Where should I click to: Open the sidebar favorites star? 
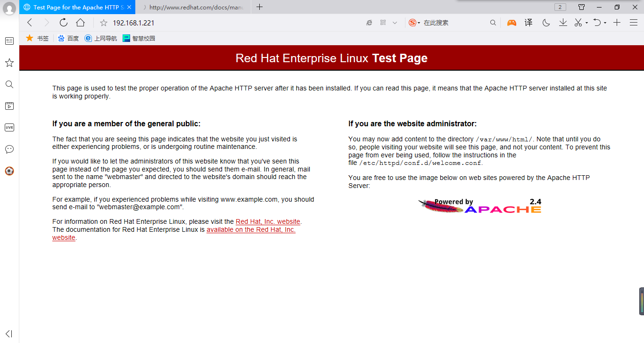pyautogui.click(x=9, y=63)
